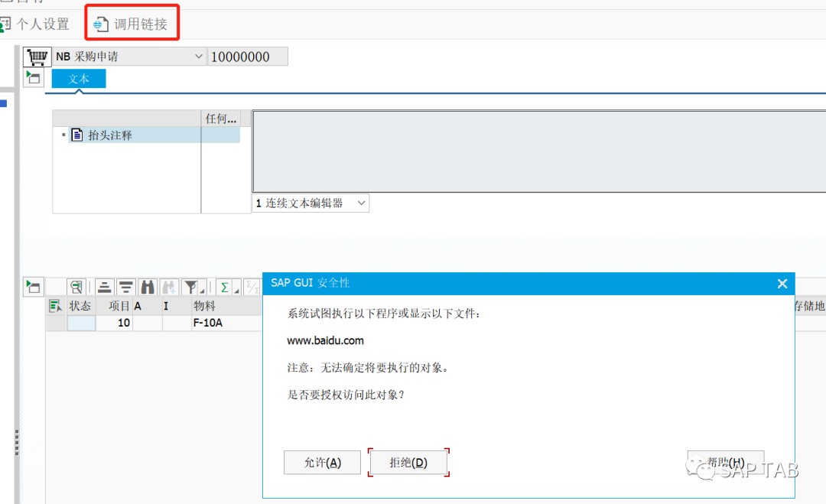Image resolution: width=826 pixels, height=504 pixels.
Task: Click the binoculars Find icon
Action: coord(148,287)
